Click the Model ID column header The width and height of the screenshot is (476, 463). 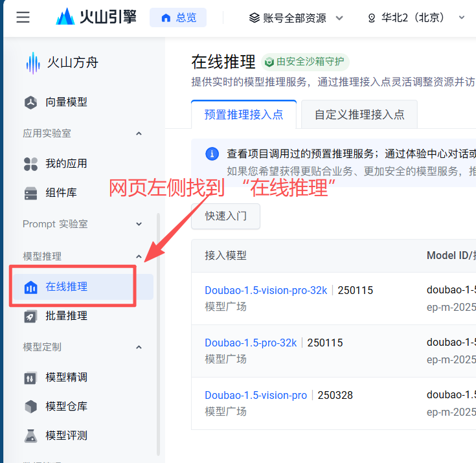(x=451, y=256)
